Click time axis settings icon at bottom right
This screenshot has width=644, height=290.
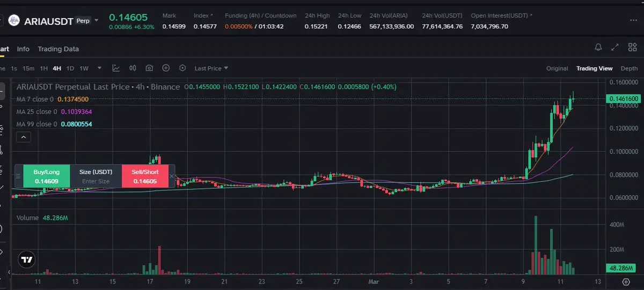(x=626, y=281)
